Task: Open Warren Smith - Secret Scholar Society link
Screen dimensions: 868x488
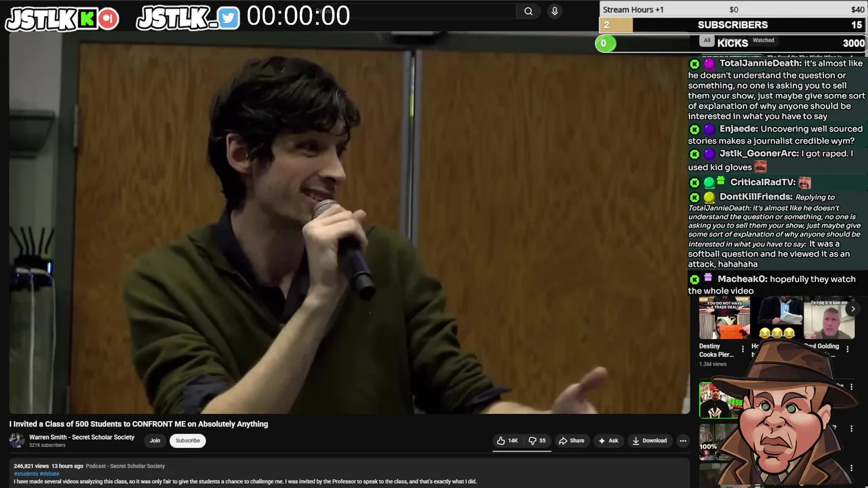Action: click(x=81, y=437)
